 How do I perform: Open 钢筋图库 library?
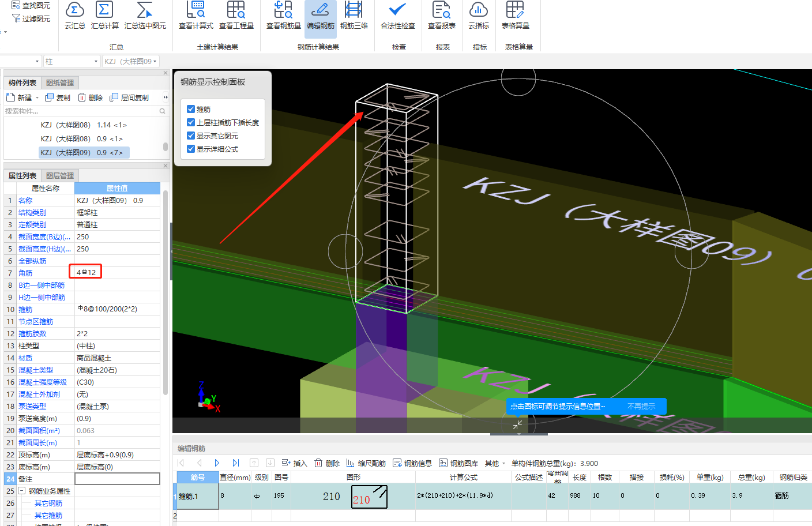click(458, 463)
